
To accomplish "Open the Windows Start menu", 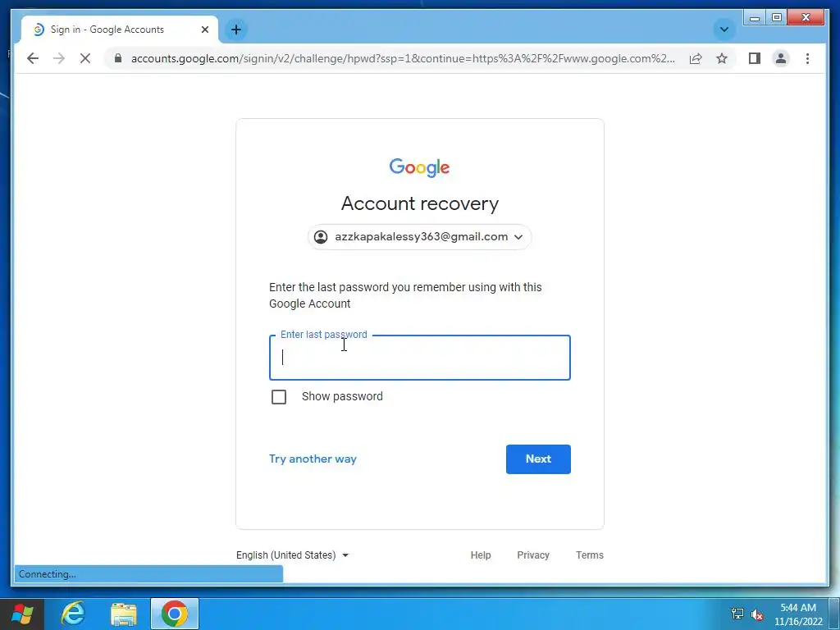I will coord(22,614).
